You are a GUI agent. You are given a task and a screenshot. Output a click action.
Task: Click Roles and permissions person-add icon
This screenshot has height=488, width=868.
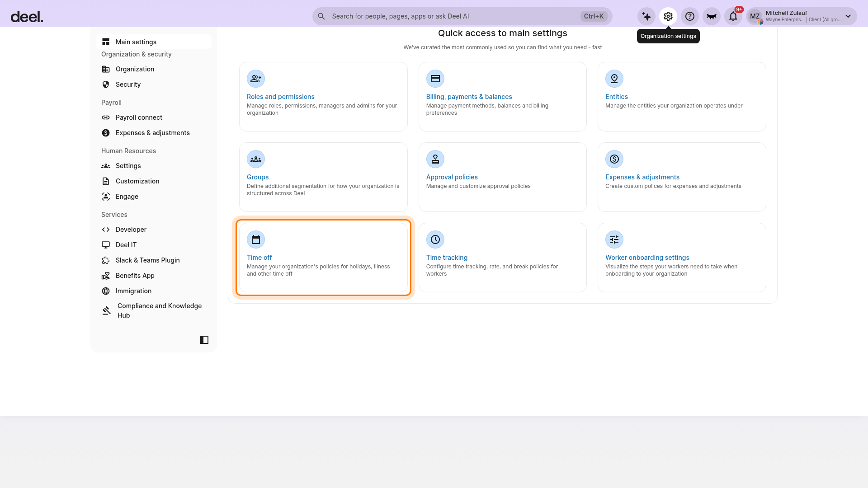[x=256, y=79]
